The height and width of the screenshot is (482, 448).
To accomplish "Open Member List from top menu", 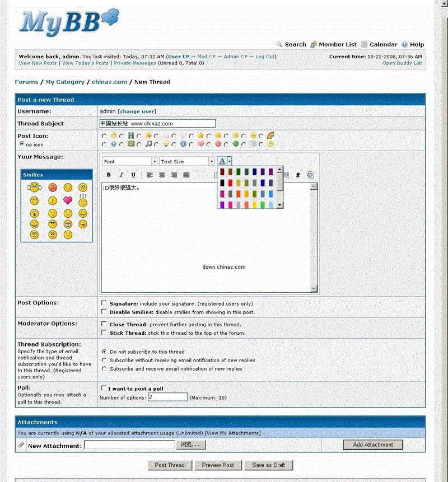I will tap(337, 44).
